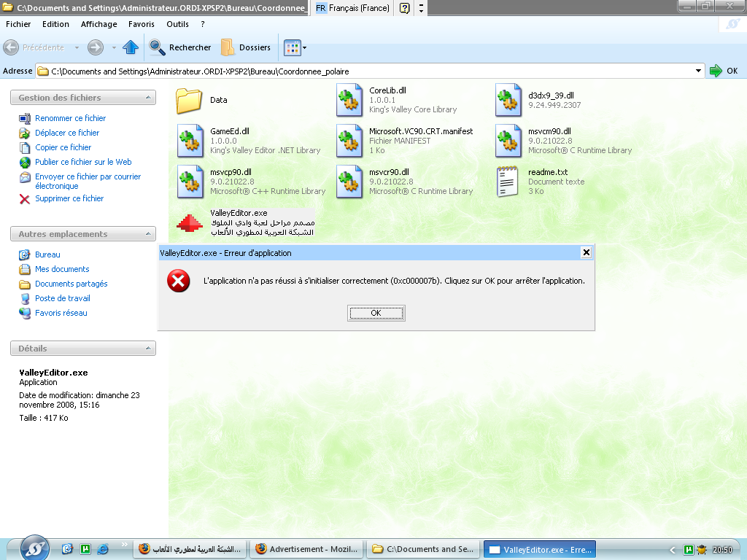Click the Up one level arrow icon
The width and height of the screenshot is (747, 560).
click(x=131, y=47)
